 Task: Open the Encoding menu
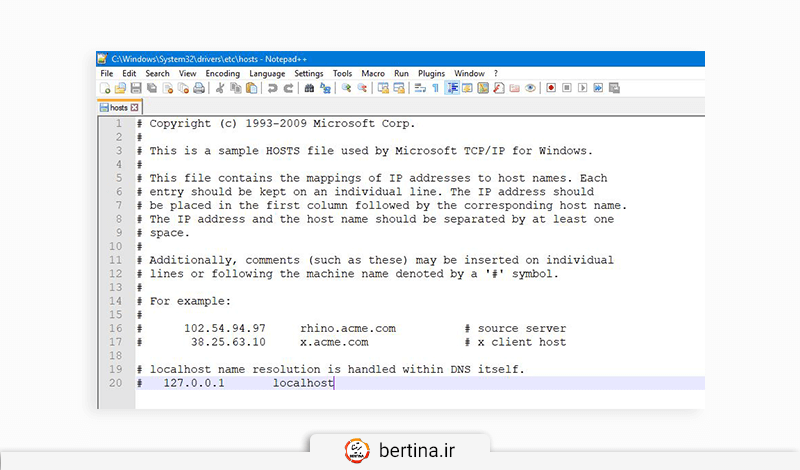pos(222,73)
